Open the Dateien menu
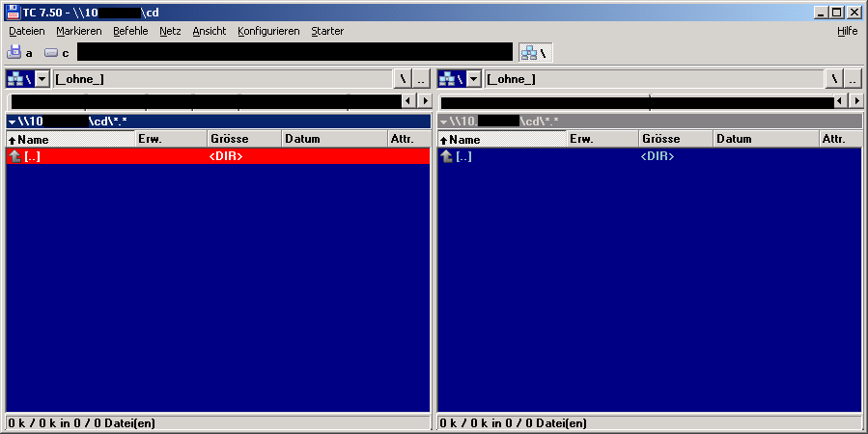The height and width of the screenshot is (434, 868). [27, 32]
